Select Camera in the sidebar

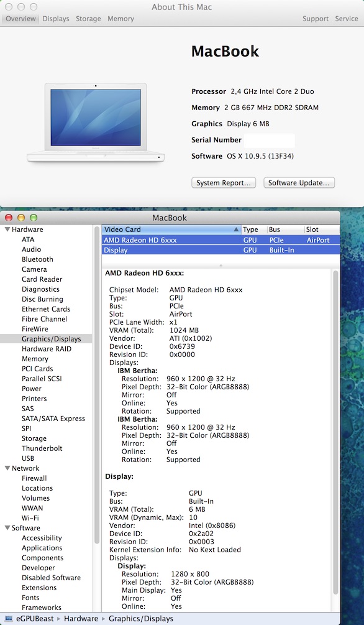(x=34, y=269)
